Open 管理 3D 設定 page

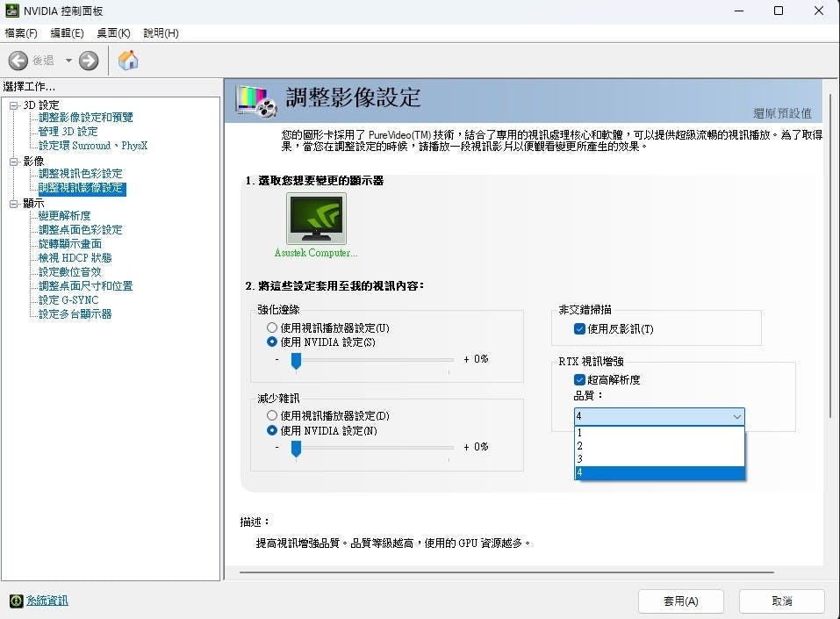pyautogui.click(x=68, y=132)
